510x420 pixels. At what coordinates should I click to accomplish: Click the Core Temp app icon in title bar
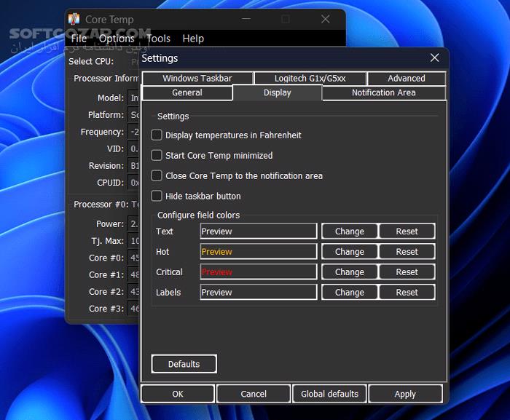pos(74,19)
